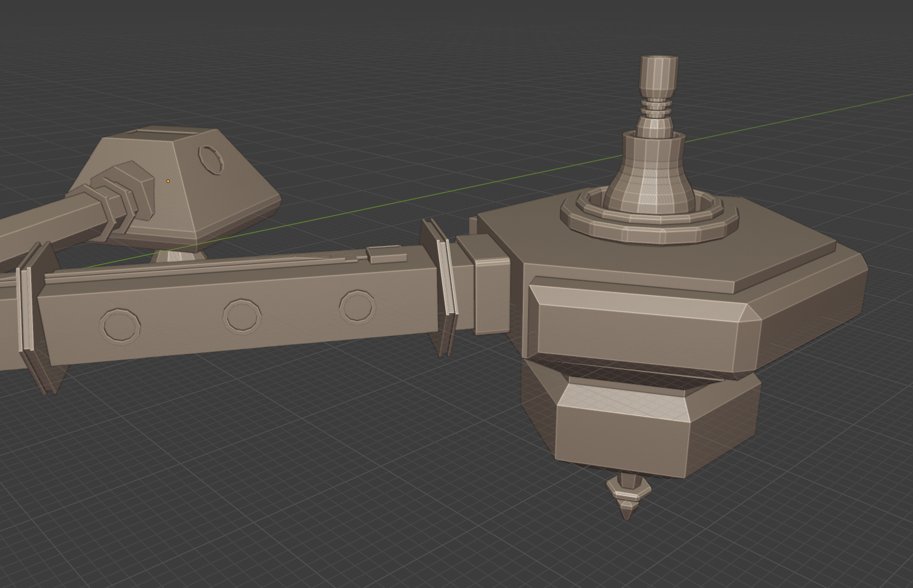Select the rivet nearest the hexagonal head
Viewport: 913px width, 588px height.
click(x=357, y=307)
